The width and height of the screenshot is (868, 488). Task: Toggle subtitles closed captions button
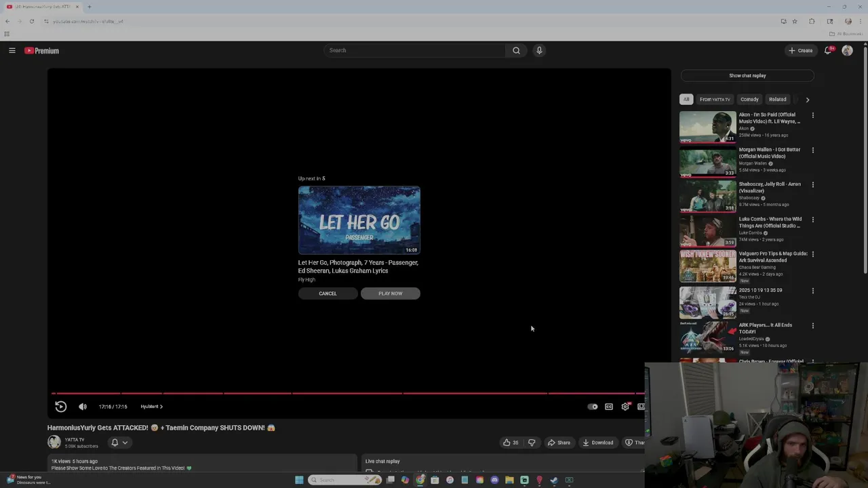(609, 407)
